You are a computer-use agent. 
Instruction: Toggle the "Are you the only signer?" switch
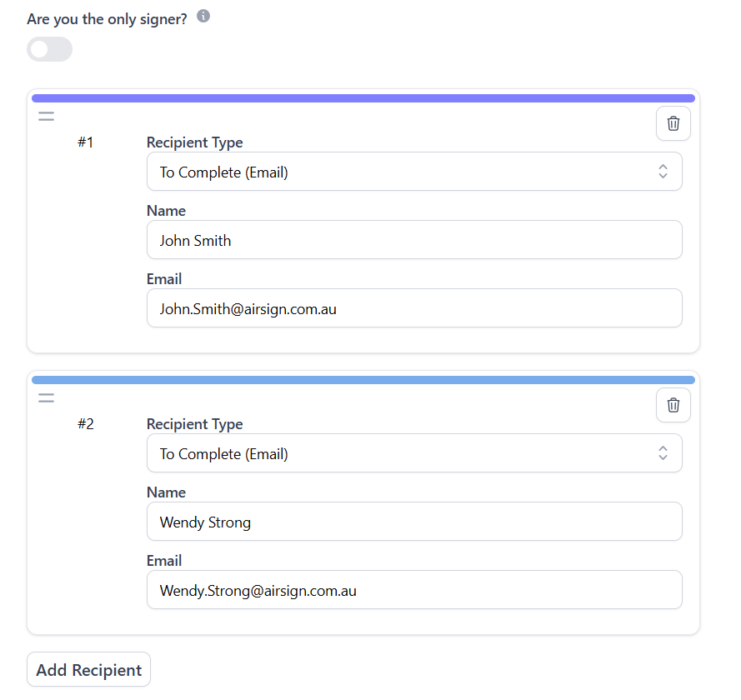click(50, 49)
